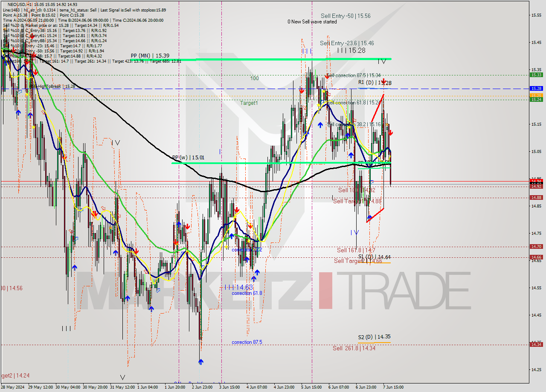The height and width of the screenshot is (392, 546).
Task: Select the Sell correction 87.5 | 15.34 label
Action: [354, 75]
